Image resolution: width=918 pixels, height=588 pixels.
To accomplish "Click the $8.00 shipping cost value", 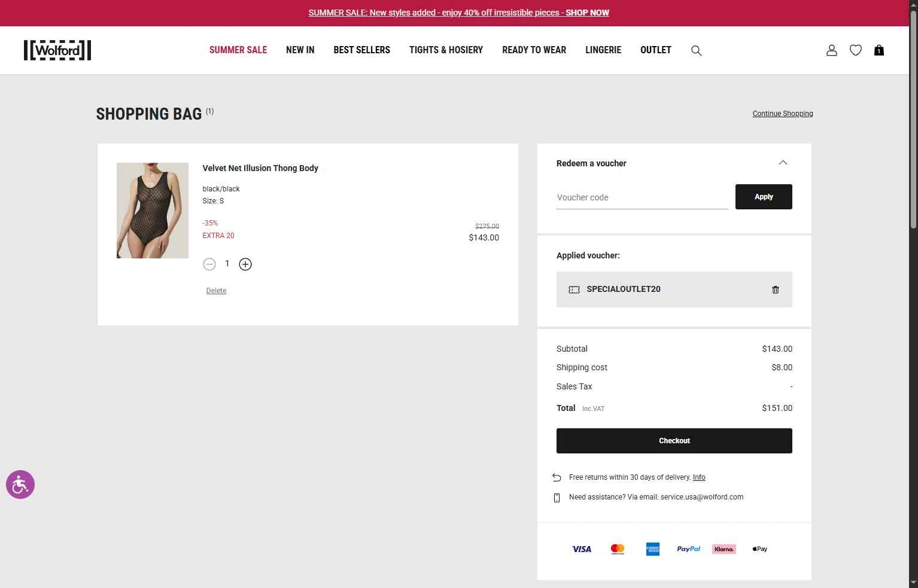I will point(782,367).
